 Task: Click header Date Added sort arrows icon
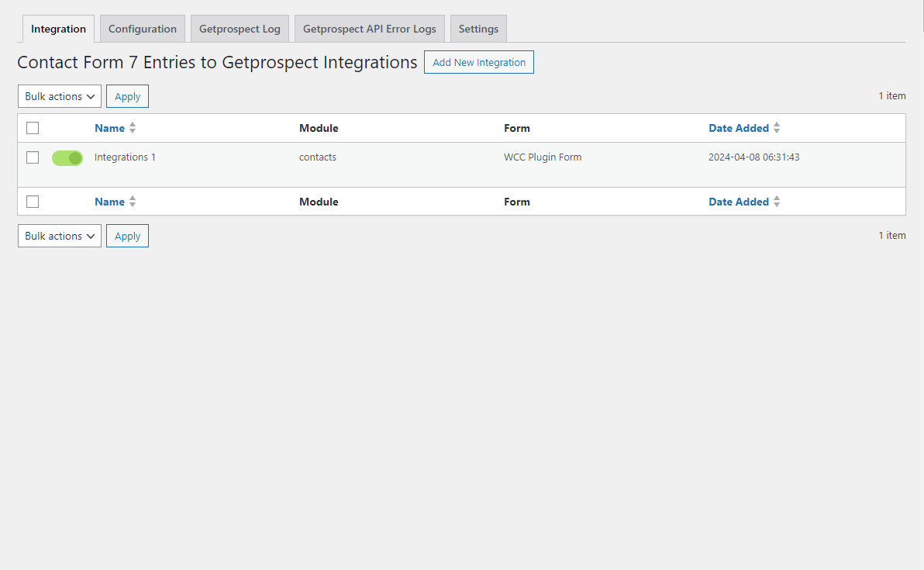[x=777, y=128]
